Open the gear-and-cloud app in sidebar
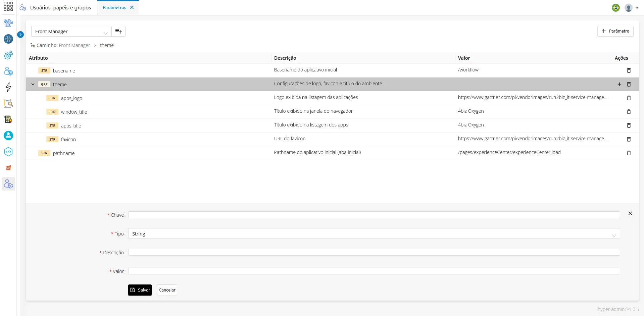 8,55
